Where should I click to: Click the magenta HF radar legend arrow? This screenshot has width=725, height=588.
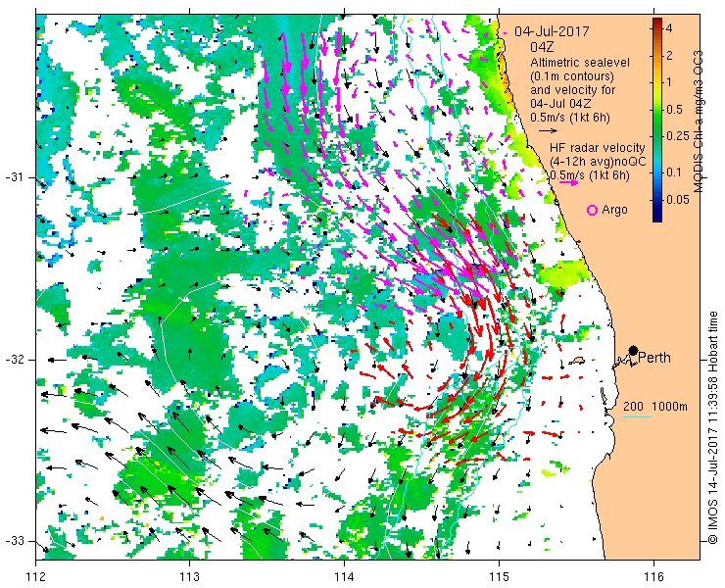pyautogui.click(x=568, y=182)
